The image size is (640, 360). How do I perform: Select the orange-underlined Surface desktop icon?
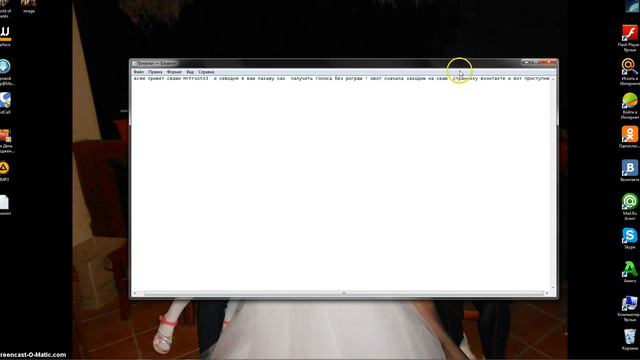click(x=5, y=36)
